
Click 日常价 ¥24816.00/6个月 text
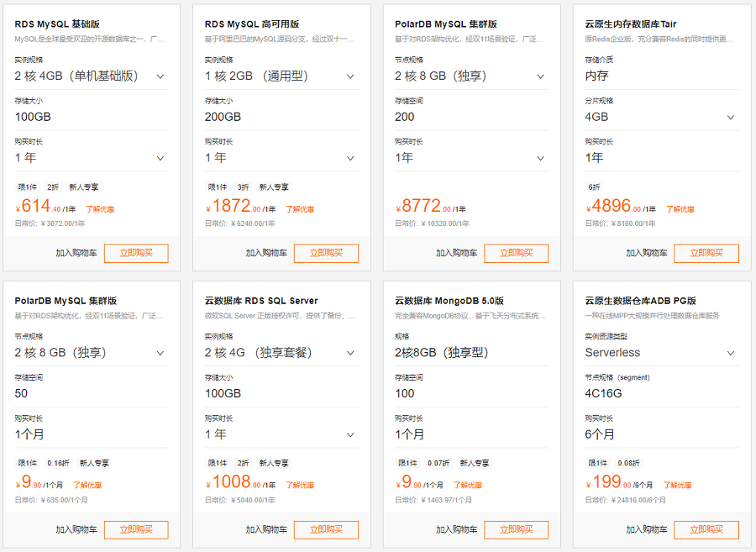coord(625,501)
